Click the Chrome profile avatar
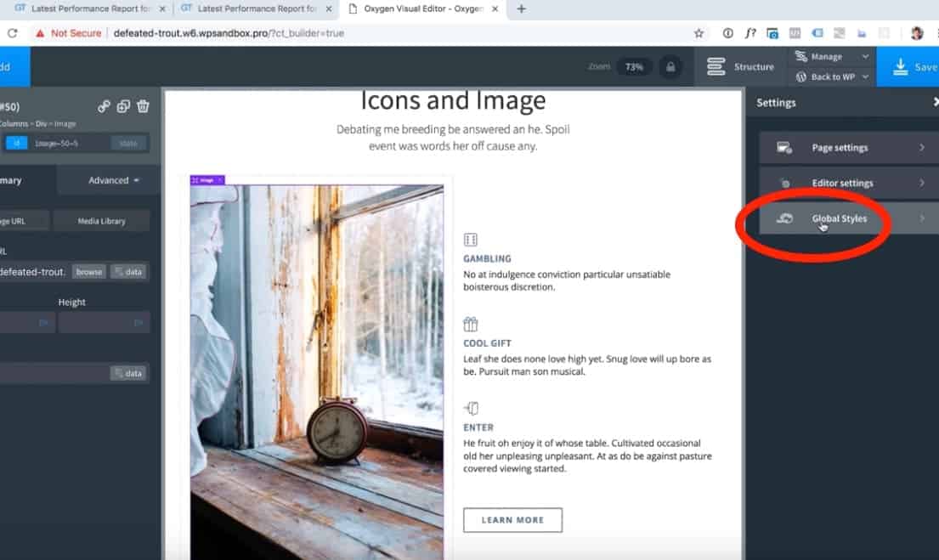Viewport: 939px width, 560px height. pos(917,33)
